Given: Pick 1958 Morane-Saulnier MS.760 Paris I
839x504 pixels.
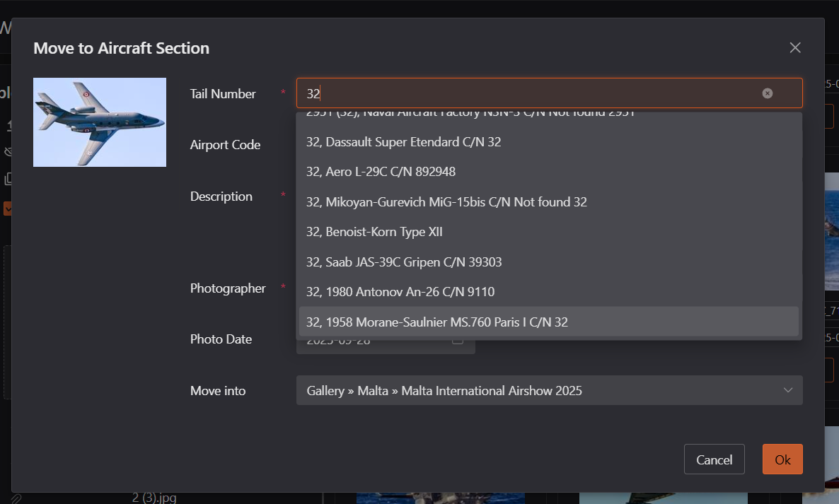Looking at the screenshot, I should pos(436,322).
